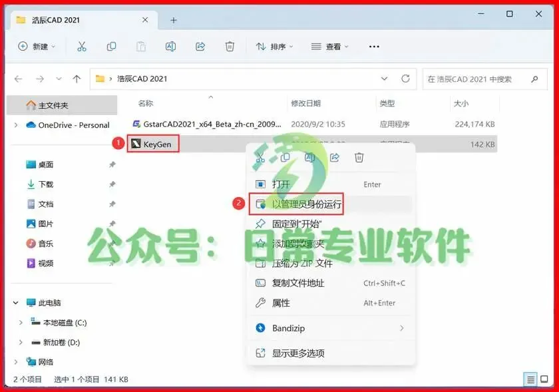Click the Cut icon in the toolbar

pos(82,47)
